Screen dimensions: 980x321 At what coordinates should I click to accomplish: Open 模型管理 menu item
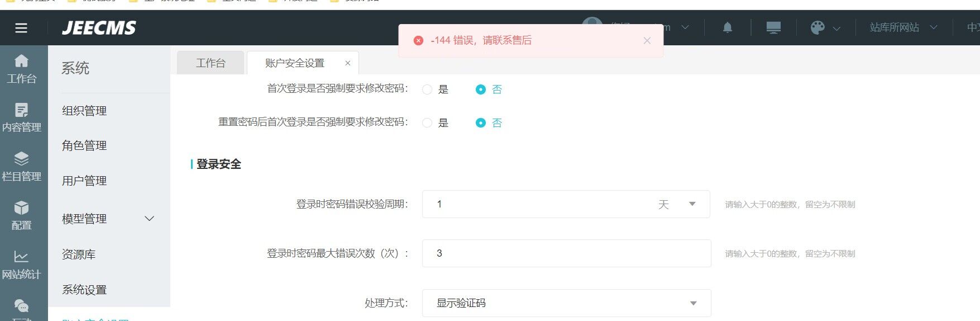84,219
